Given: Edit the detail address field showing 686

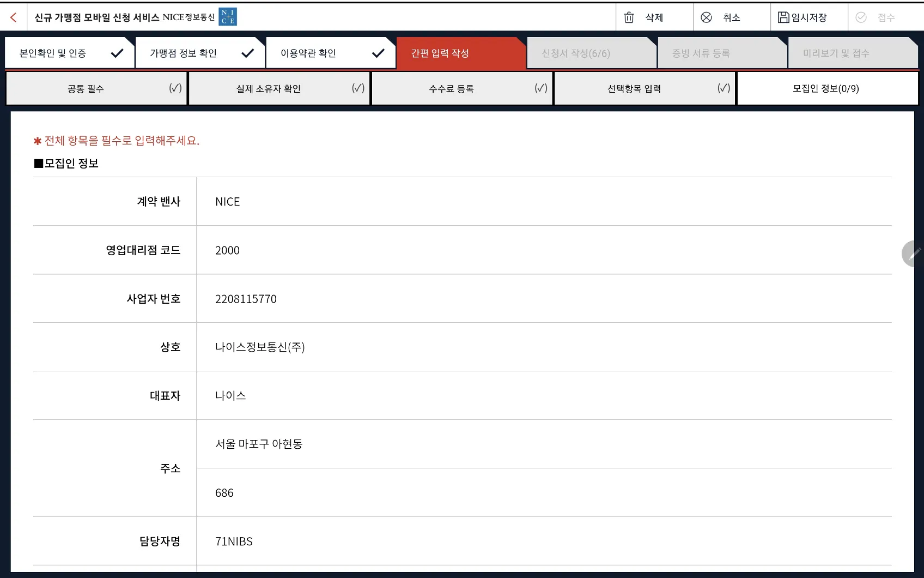Looking at the screenshot, I should [x=544, y=492].
